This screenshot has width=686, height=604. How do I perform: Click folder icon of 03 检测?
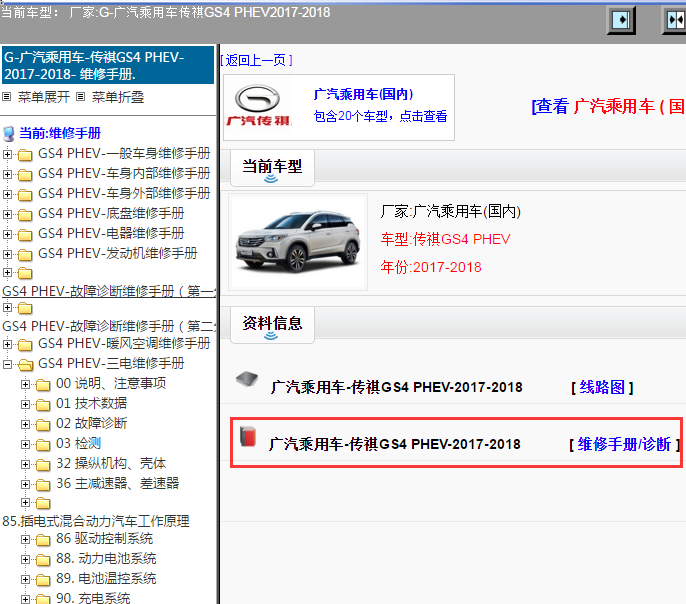tap(43, 445)
